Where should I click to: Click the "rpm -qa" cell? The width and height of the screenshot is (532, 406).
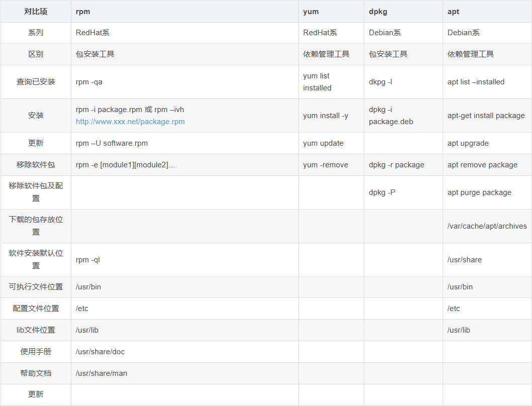pyautogui.click(x=89, y=82)
